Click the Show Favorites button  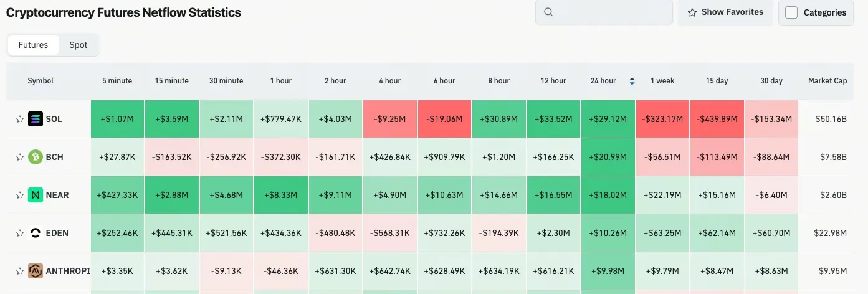725,12
